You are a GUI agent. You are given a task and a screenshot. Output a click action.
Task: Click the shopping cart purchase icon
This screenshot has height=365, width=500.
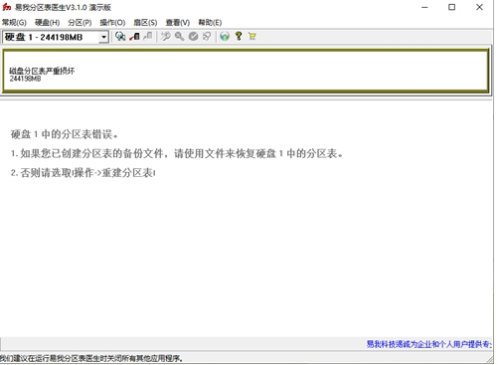[252, 36]
